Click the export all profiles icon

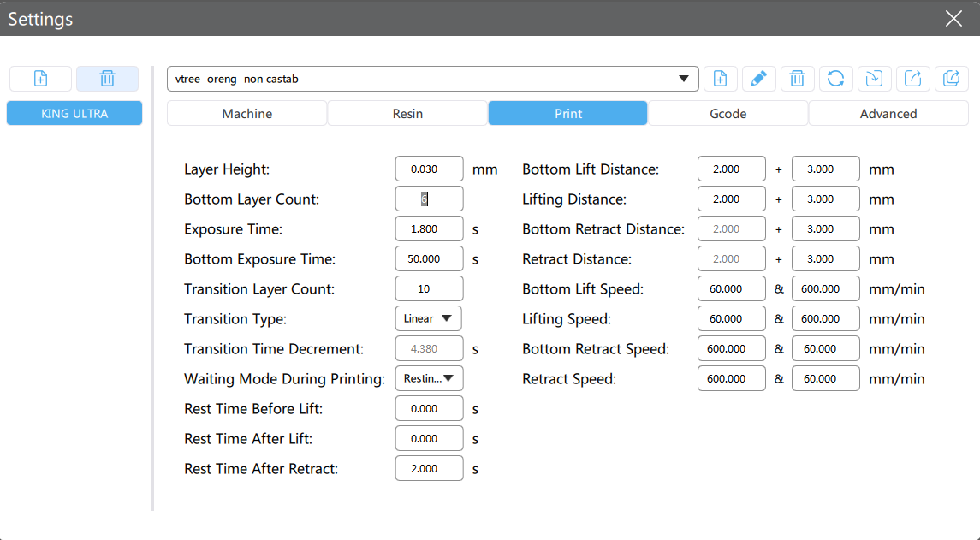951,79
